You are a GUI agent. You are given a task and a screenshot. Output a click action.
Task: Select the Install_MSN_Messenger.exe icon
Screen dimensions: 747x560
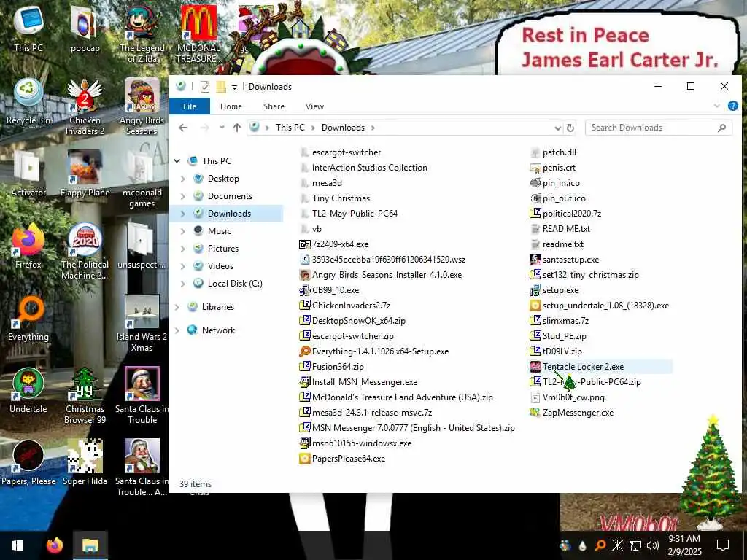click(x=304, y=382)
